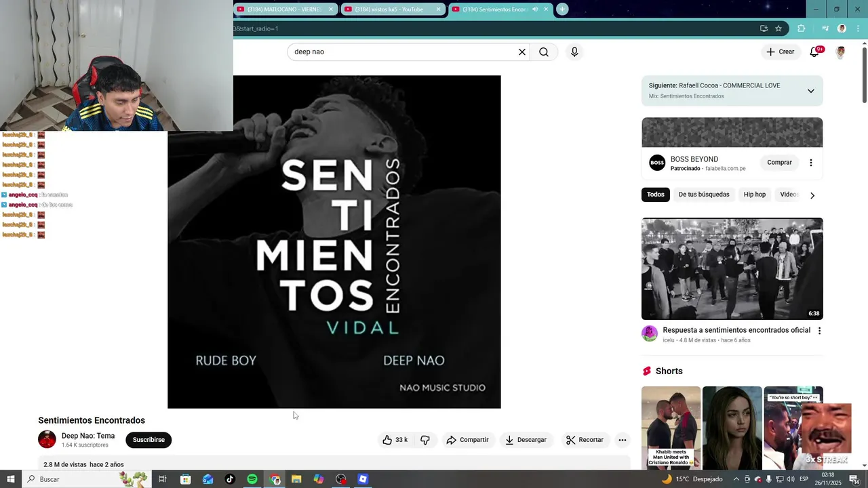Click the Deep Nao channel avatar
This screenshot has width=868, height=488.
(x=47, y=439)
